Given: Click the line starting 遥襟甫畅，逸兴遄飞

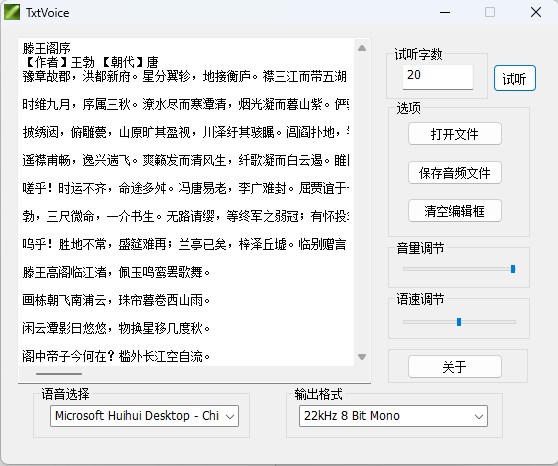Looking at the screenshot, I should point(185,160).
